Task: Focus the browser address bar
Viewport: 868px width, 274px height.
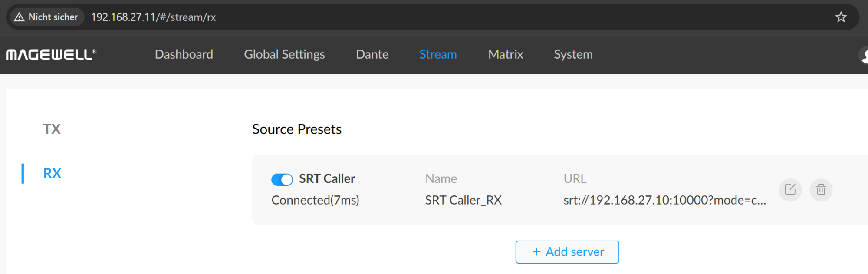Action: [434, 17]
